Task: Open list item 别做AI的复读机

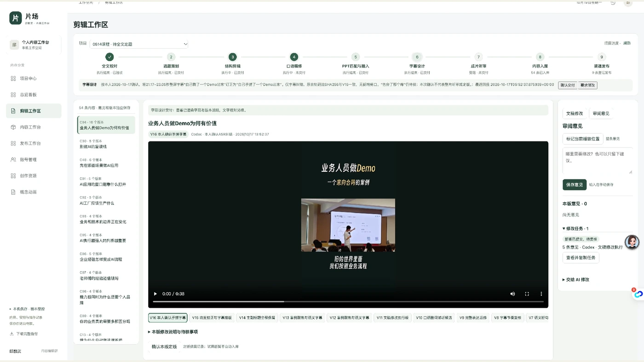Action: click(106, 144)
